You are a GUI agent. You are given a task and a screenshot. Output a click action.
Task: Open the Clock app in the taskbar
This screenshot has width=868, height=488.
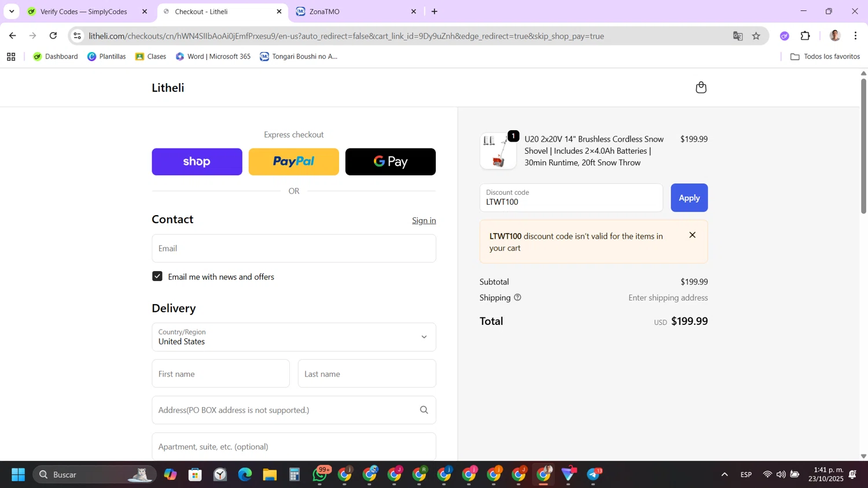point(220,475)
